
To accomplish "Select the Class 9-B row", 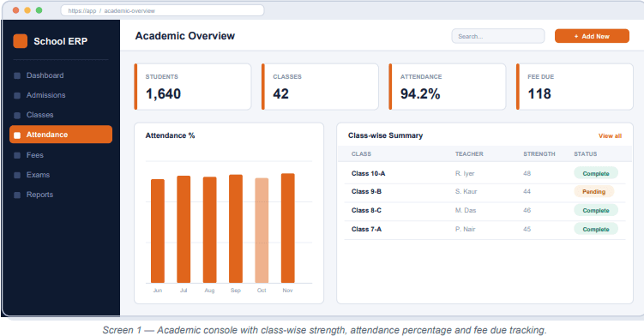I will [485, 192].
